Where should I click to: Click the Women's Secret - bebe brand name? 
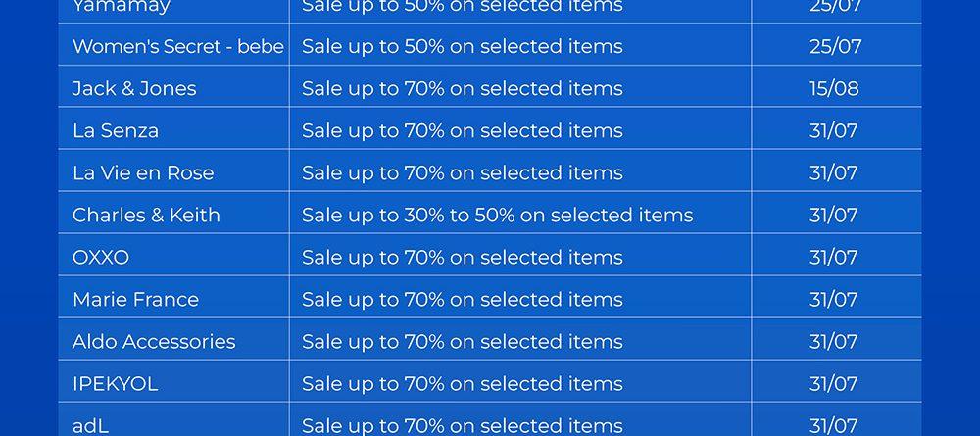(177, 46)
